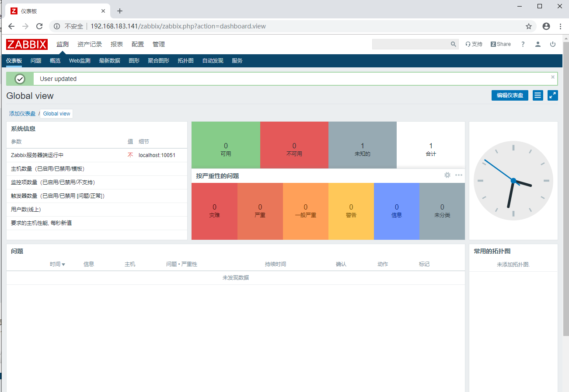Follow the 添加仪表盘 link
Screen dimensions: 569x392
click(x=22, y=114)
